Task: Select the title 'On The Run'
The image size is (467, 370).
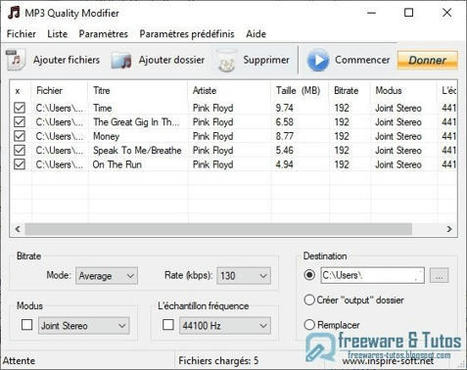Action: [x=117, y=165]
